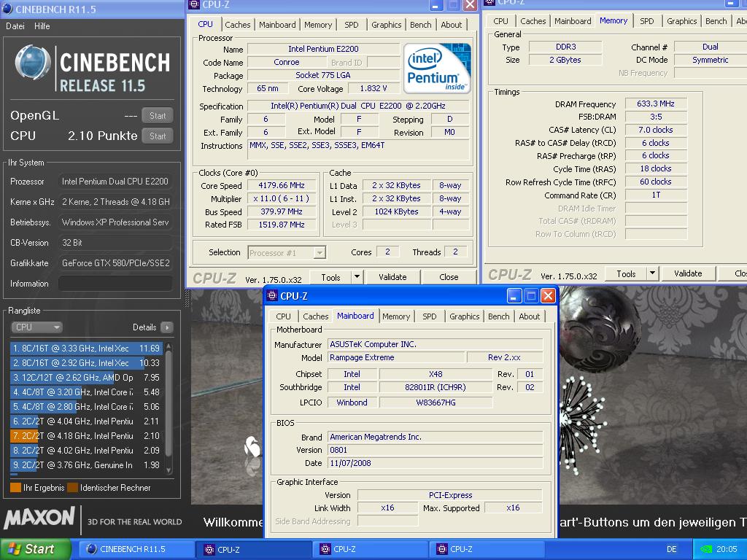Open the Datei menu

point(15,26)
